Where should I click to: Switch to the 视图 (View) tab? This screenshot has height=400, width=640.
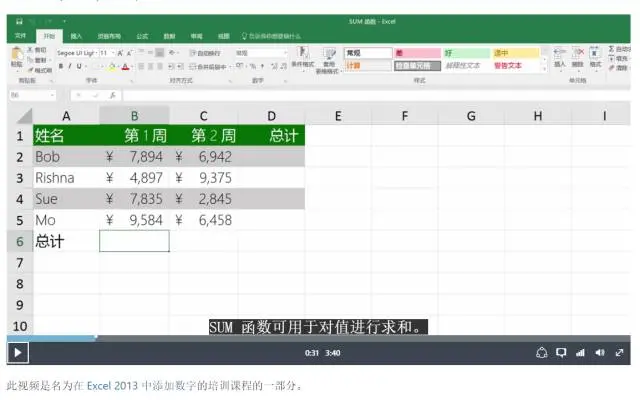pyautogui.click(x=223, y=36)
